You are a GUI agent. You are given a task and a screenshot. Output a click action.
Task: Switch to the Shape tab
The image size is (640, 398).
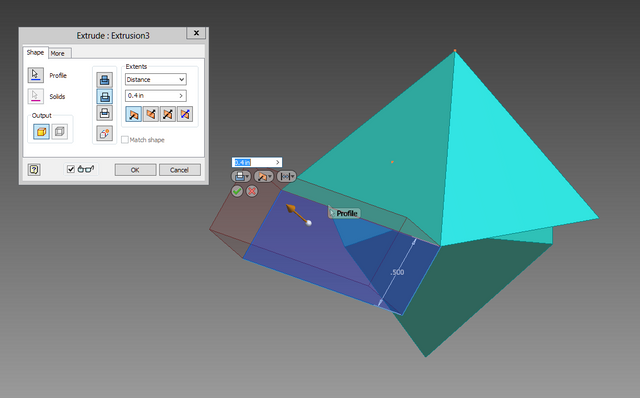click(x=35, y=52)
